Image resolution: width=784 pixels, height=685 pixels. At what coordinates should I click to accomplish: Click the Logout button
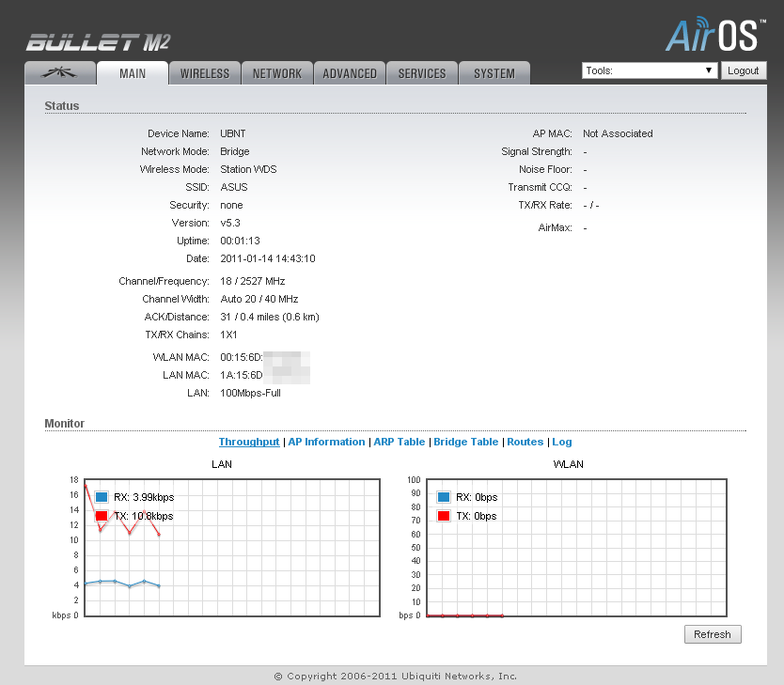tap(743, 70)
